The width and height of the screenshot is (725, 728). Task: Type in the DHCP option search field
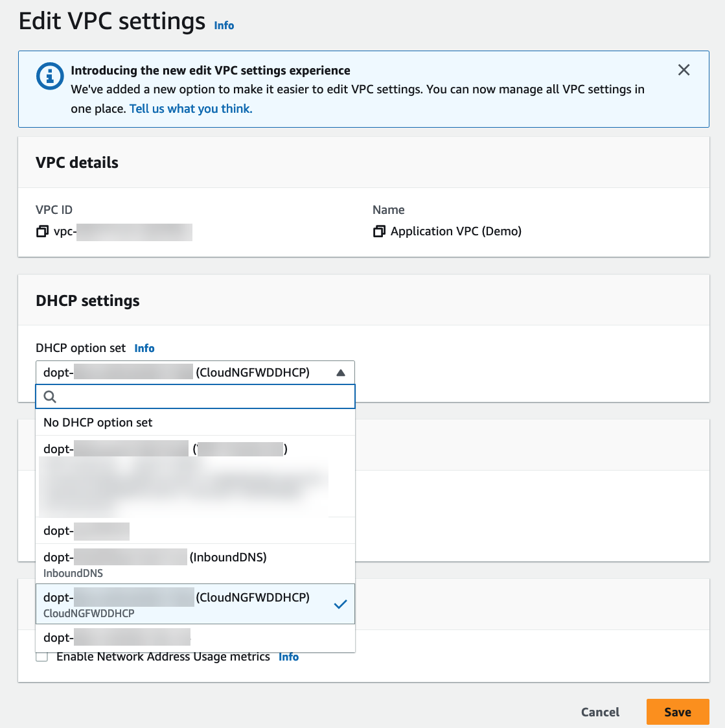click(x=201, y=397)
